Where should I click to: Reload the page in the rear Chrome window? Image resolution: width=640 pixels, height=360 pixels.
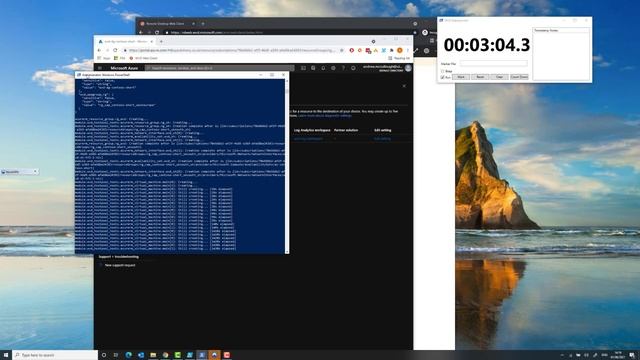click(x=157, y=32)
